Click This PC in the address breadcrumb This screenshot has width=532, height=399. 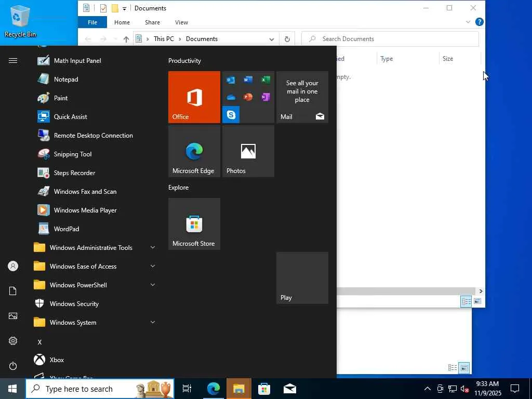[164, 39]
